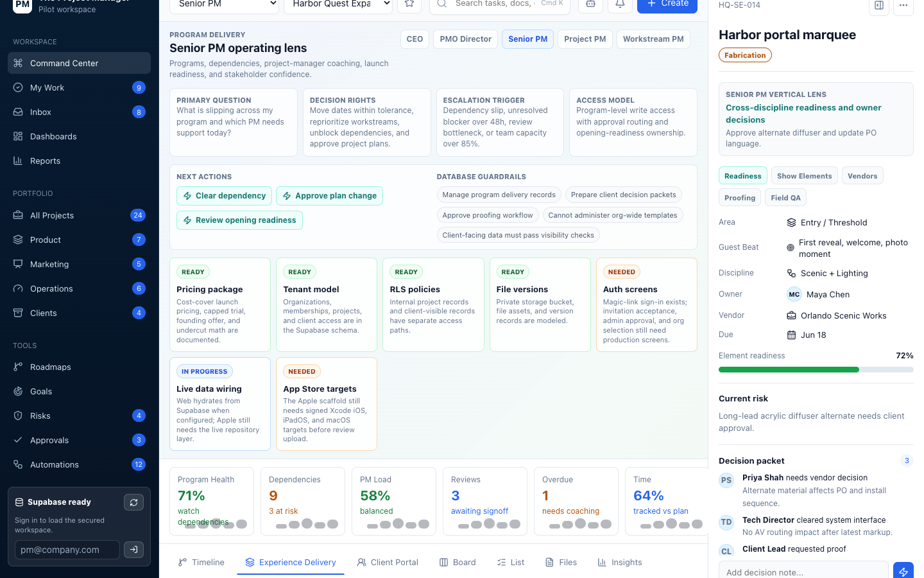Switch to the CEO lens
Viewport: 924px width, 578px height.
415,39
